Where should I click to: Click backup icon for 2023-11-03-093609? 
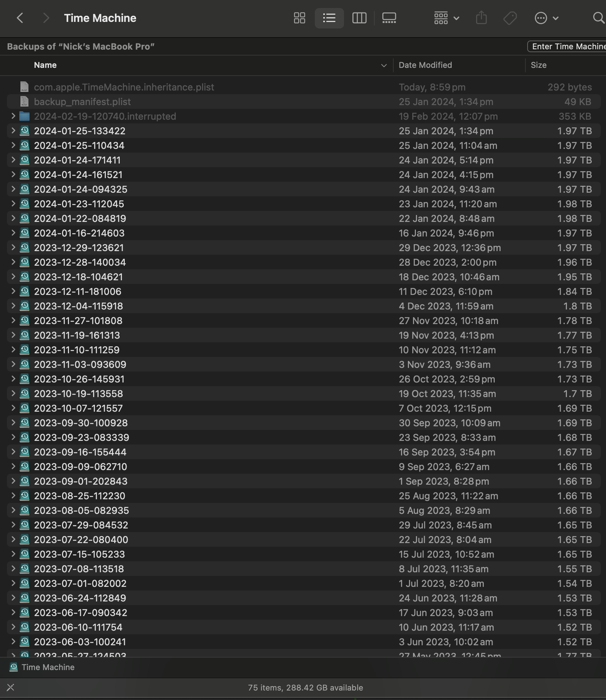click(24, 364)
